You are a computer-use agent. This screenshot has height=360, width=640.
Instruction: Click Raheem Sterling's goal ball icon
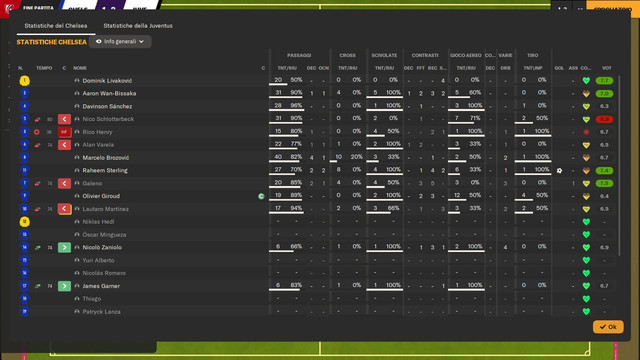coord(559,171)
